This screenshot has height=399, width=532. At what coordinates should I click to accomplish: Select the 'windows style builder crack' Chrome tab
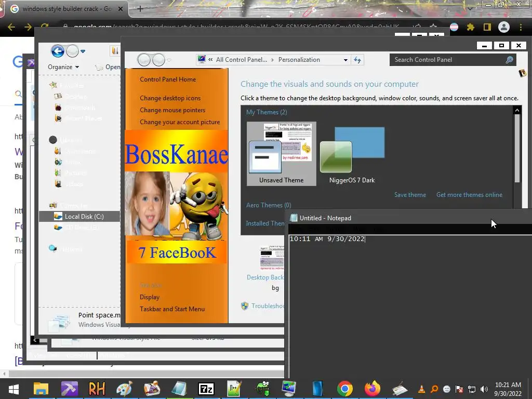(x=67, y=9)
